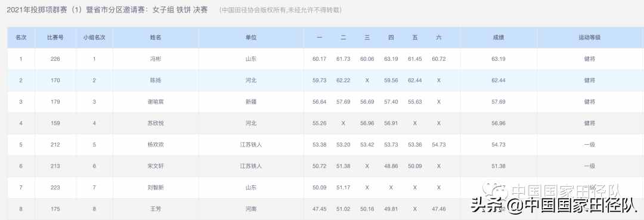Click 新疆 in the 单位 column
Viewport: 644px width, 220px height.
251,102
